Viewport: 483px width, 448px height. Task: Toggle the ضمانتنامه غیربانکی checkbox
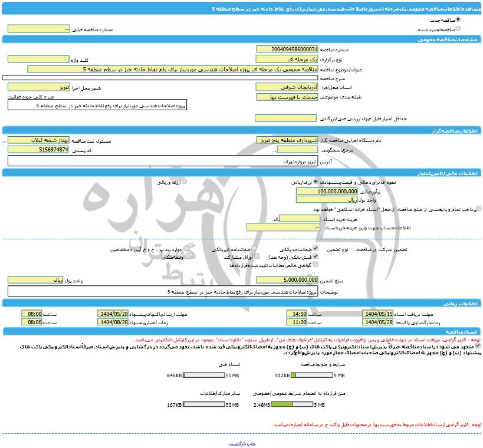click(254, 248)
